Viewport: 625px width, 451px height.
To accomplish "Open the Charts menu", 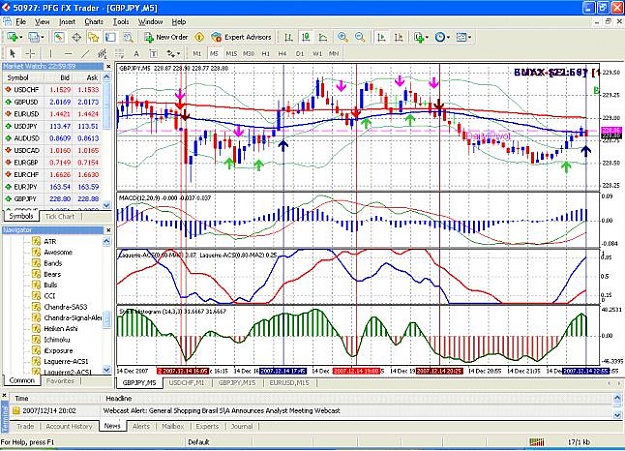I will [94, 22].
